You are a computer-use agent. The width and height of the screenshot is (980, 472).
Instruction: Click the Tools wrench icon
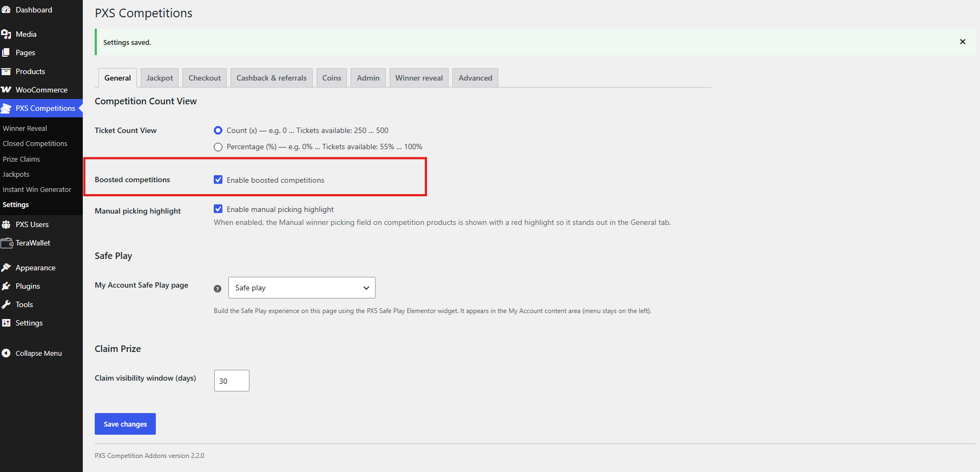pos(6,304)
